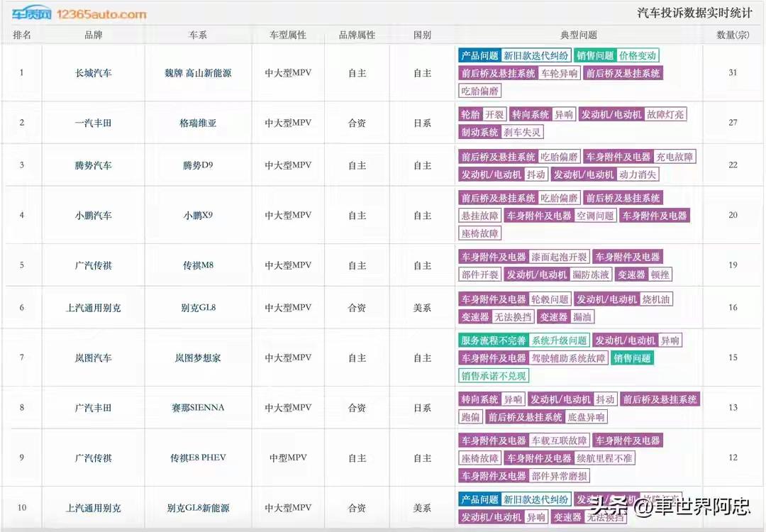Viewport: 766px width, 532px height.
Task: Open the 别克GL8 series link in row 6
Action: (198, 308)
